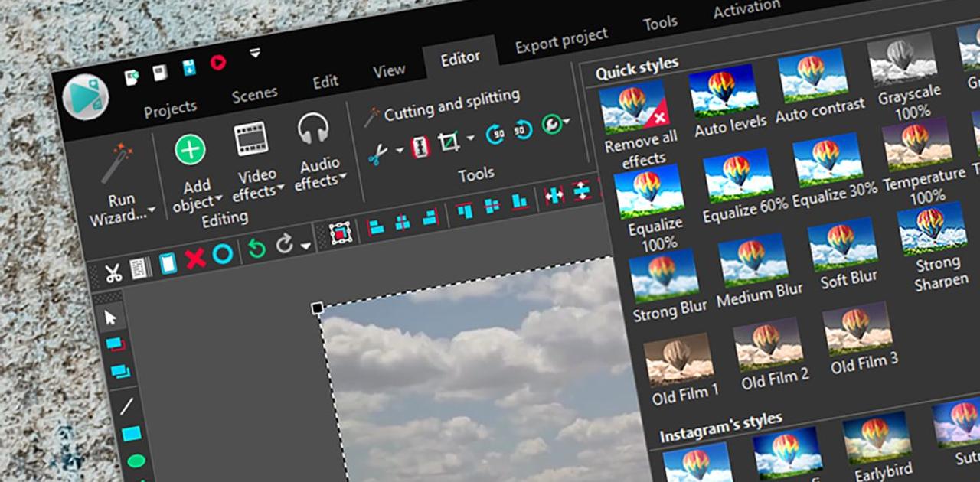Expand the Crop tool dropdown arrow
The width and height of the screenshot is (980, 482).
point(469,138)
